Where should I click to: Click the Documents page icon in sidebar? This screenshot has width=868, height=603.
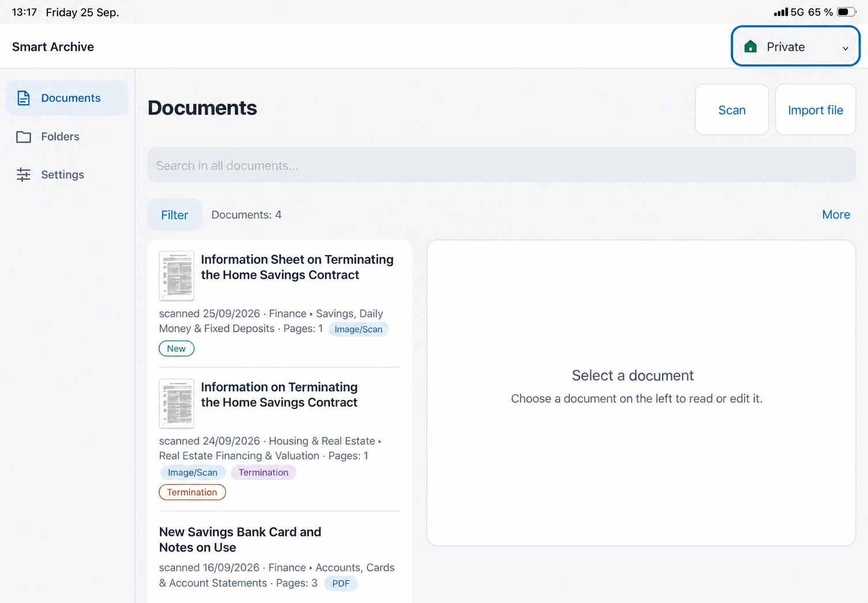[x=24, y=98]
